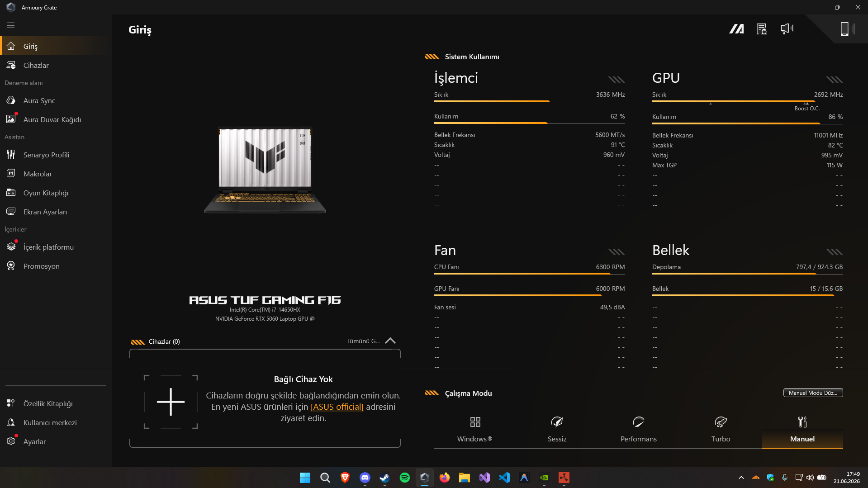
Task: Follow the ASUS official link
Action: (337, 407)
